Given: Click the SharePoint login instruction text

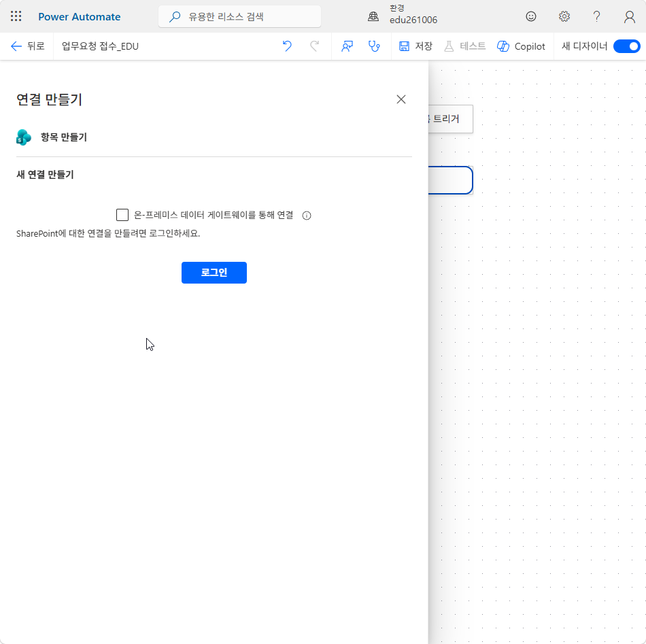Looking at the screenshot, I should (x=108, y=234).
